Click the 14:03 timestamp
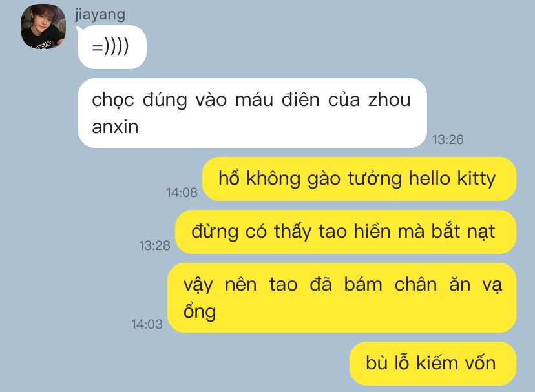 tap(147, 324)
